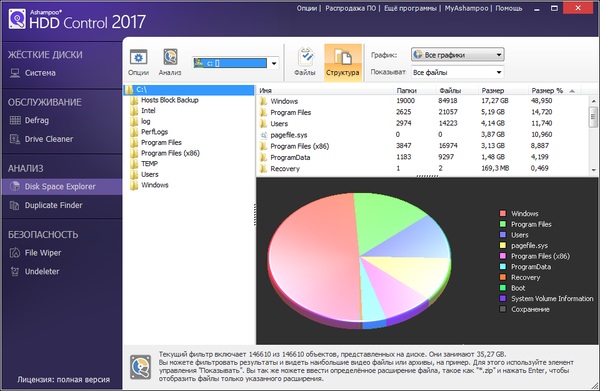Screen dimensions: 600x391
Task: Click the red Windows legend swatch
Action: point(503,213)
